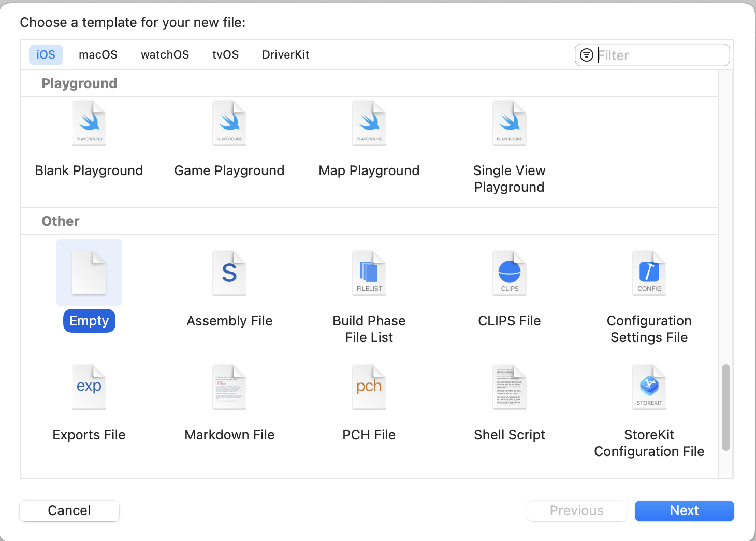This screenshot has height=541, width=756.
Task: Pick the CLIPS File icon
Action: click(x=510, y=273)
